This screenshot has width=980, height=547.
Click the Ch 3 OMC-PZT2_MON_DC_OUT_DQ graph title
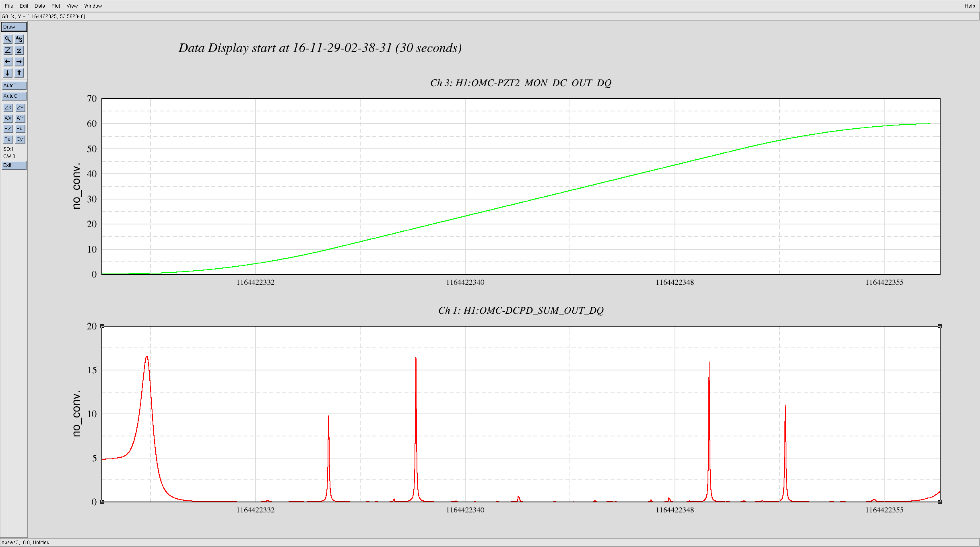pos(521,83)
